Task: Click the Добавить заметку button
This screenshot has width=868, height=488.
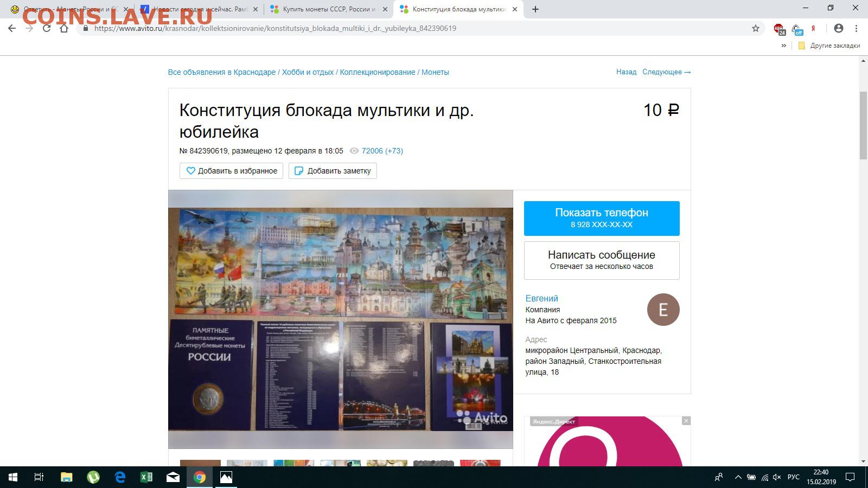Action: point(333,171)
